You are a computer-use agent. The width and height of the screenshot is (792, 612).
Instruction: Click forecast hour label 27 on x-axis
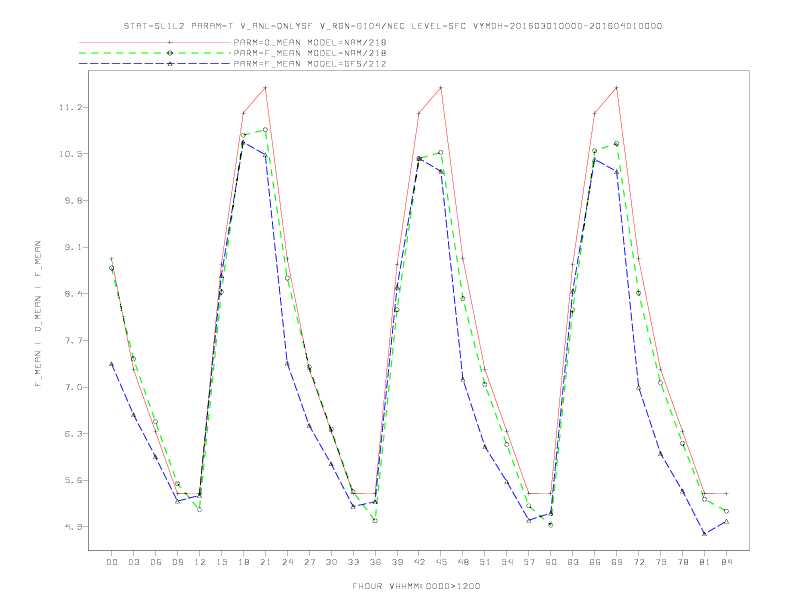pyautogui.click(x=309, y=562)
